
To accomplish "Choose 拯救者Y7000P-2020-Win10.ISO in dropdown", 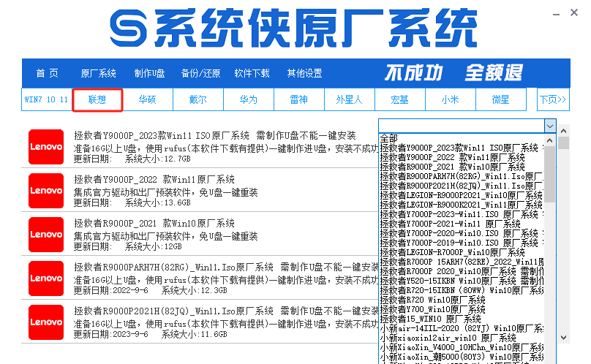I will [x=462, y=233].
